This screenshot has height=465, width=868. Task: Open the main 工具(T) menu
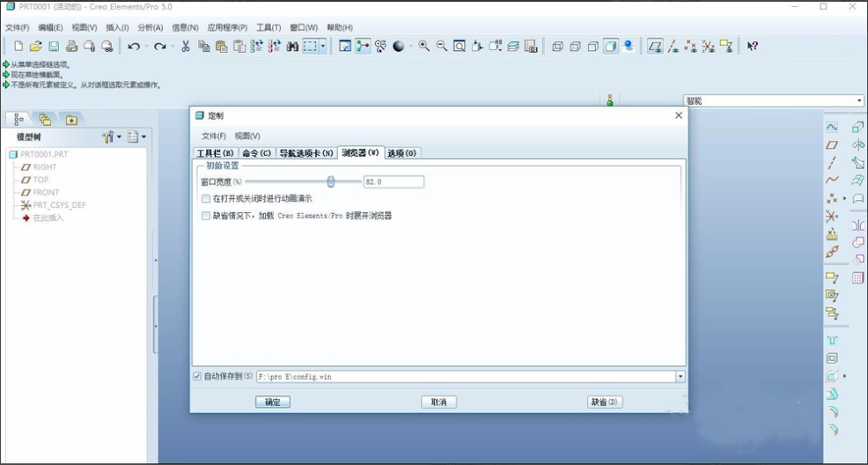point(268,27)
